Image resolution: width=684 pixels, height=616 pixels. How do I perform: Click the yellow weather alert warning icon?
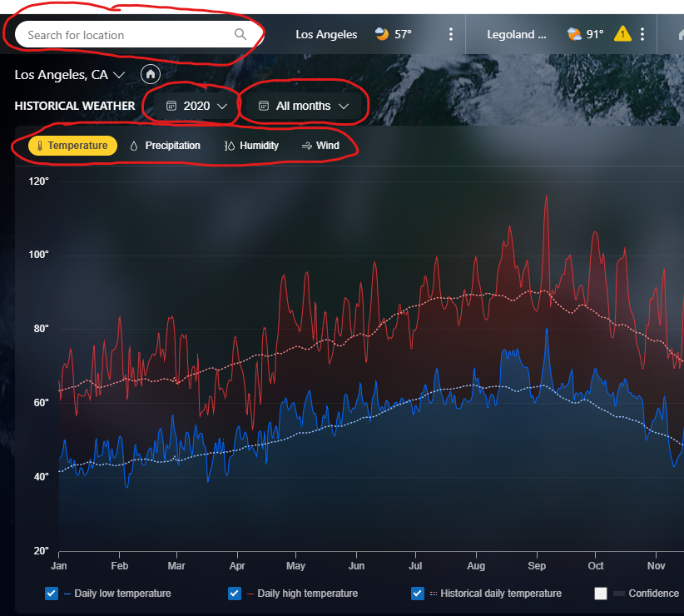(622, 33)
